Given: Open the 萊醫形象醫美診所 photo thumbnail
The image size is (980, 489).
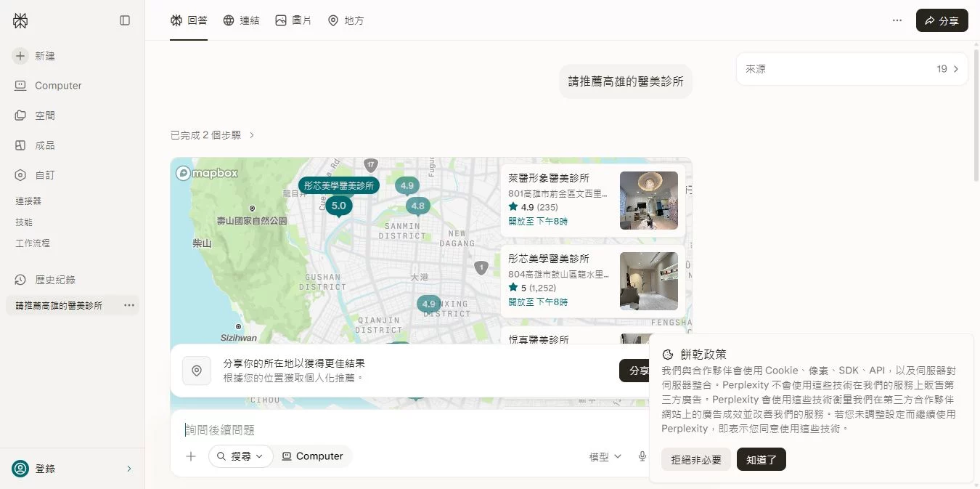Looking at the screenshot, I should (x=649, y=201).
